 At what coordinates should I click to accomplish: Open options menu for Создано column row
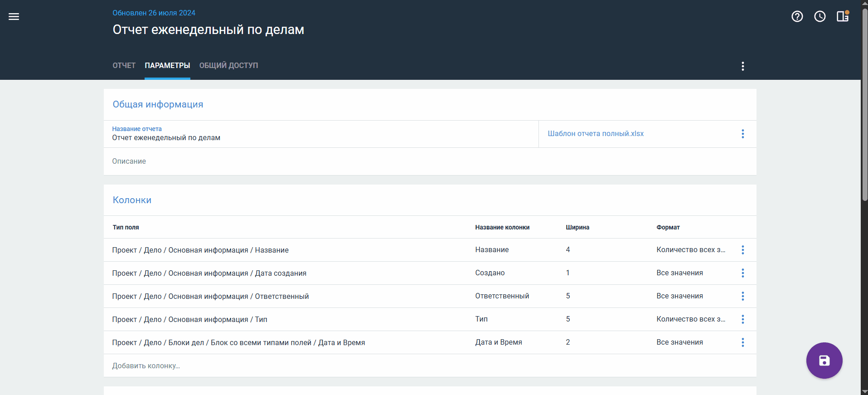coord(742,273)
